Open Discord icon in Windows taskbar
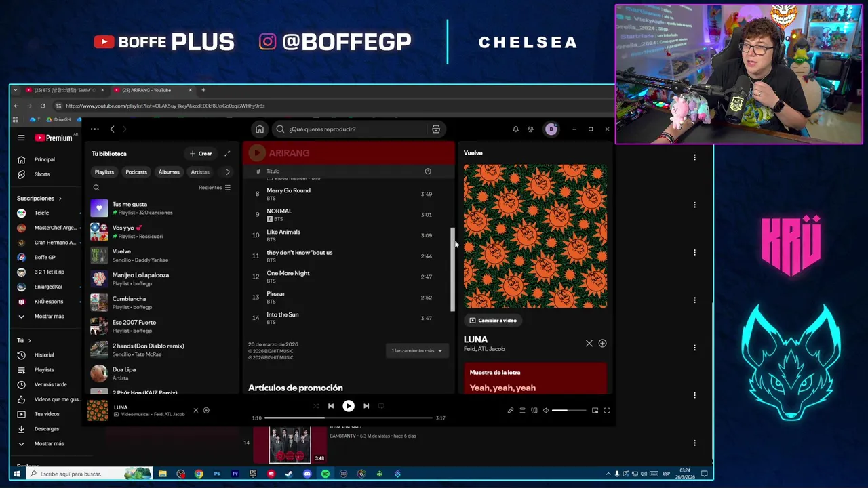 coord(307,474)
